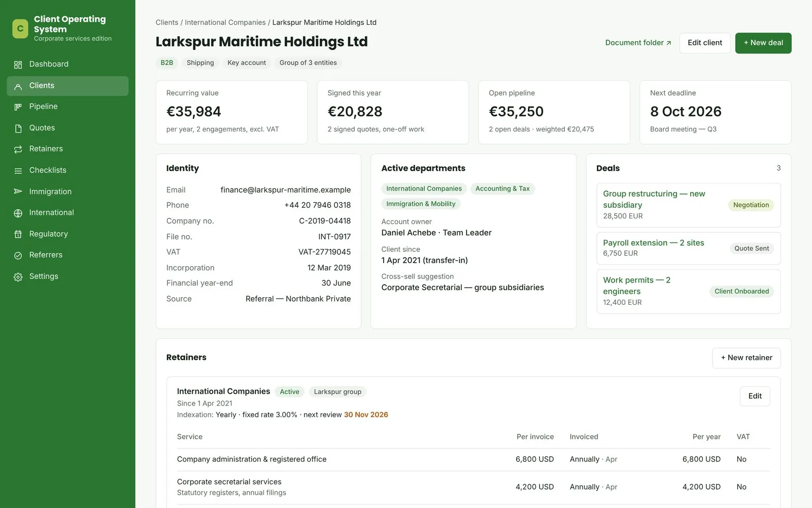Open the Dashboard grid icon
The width and height of the screenshot is (812, 508).
click(x=18, y=65)
